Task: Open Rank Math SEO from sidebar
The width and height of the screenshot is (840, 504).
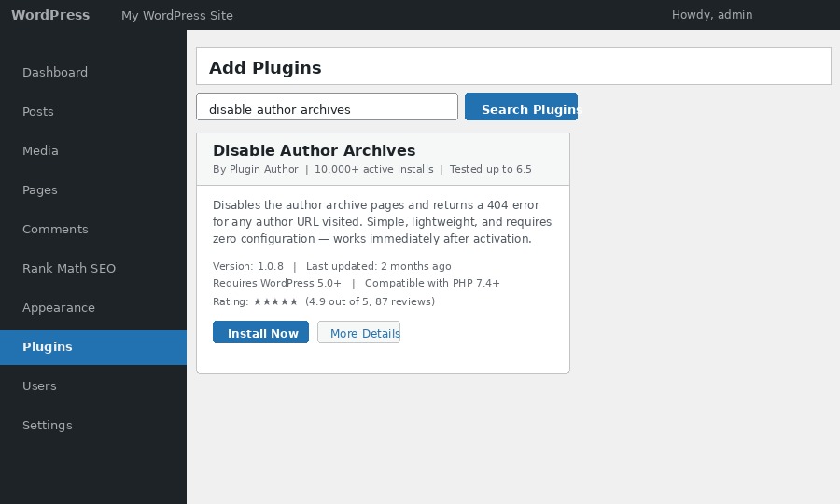Action: (x=69, y=268)
